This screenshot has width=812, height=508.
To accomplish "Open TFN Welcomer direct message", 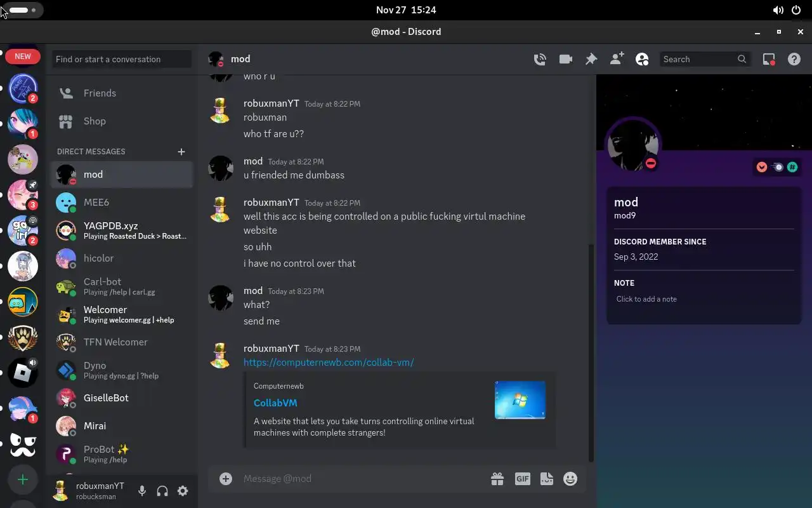I will click(x=122, y=342).
